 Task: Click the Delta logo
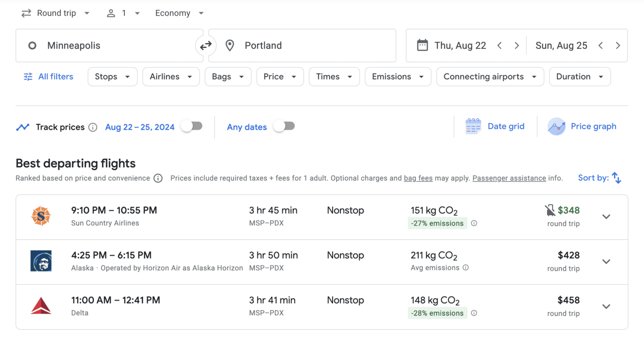tap(41, 306)
